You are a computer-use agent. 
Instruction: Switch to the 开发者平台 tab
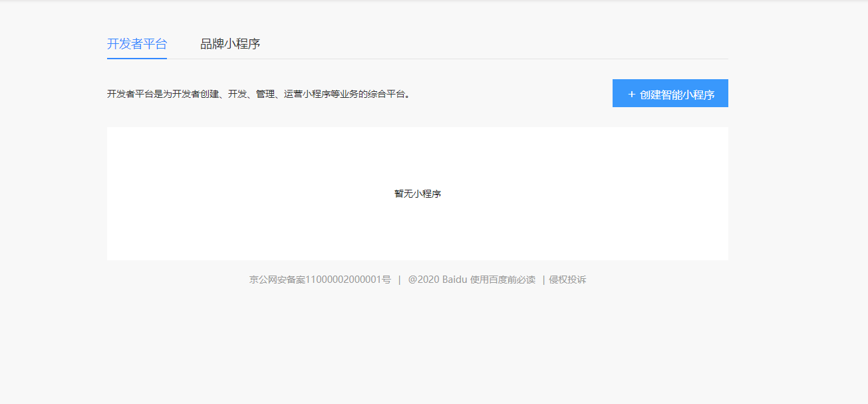tap(137, 44)
